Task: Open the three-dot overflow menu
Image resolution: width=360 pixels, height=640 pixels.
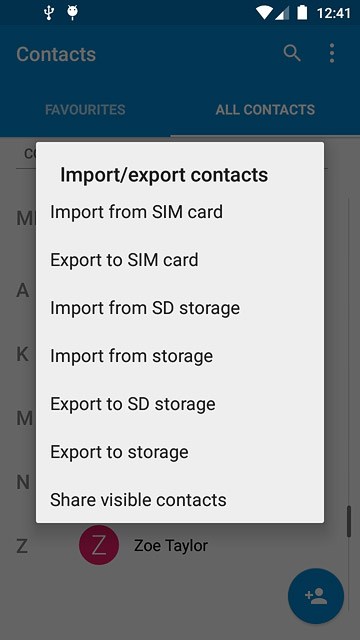Action: (x=332, y=53)
